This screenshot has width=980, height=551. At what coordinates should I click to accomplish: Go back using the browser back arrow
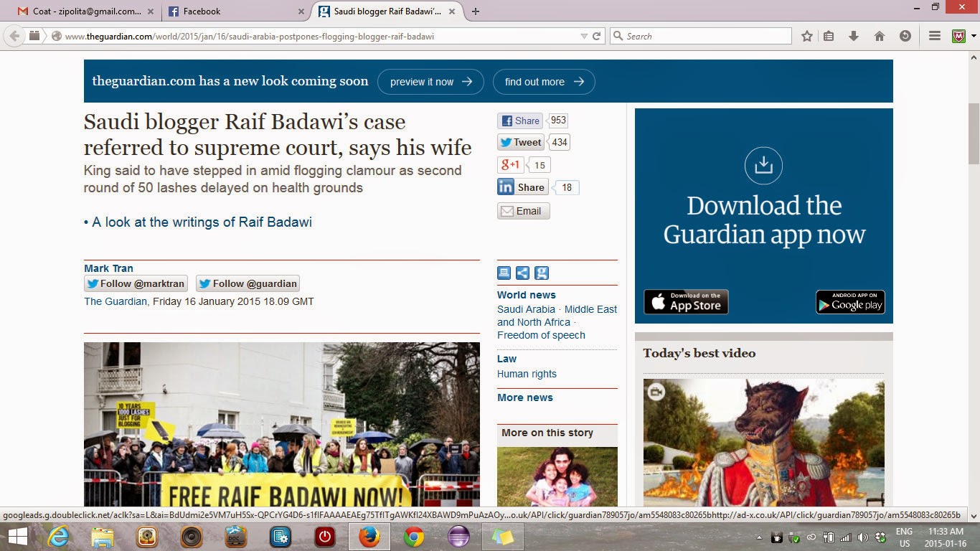point(14,36)
